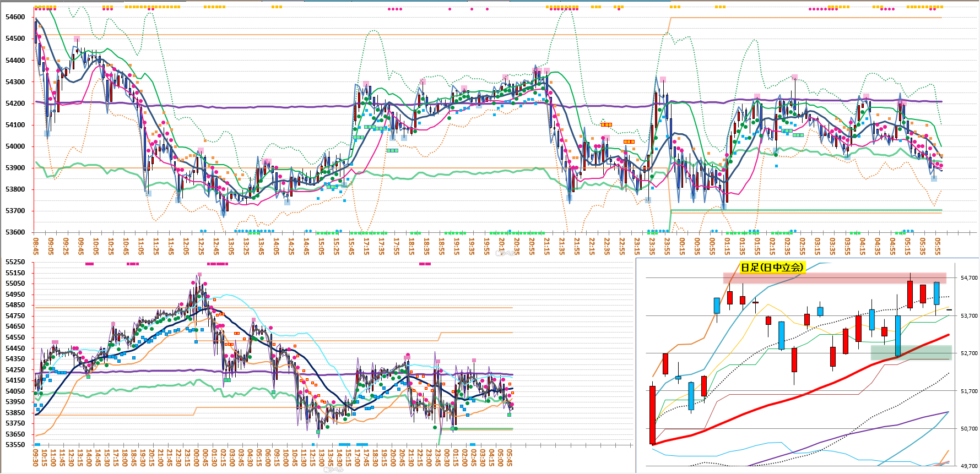Click the yellow 日足(日中立会) chart title label
This screenshot has width=980, height=474.
(x=772, y=268)
